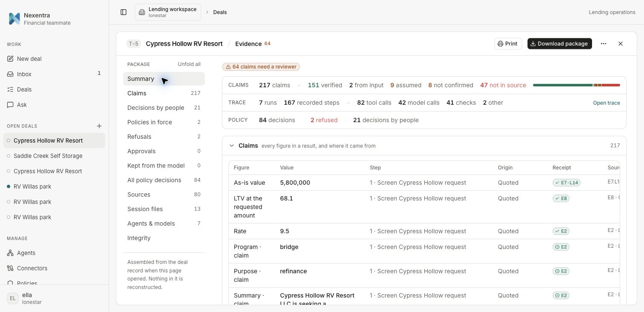644x312 pixels.
Task: Click E2 receipt badge in Rate row
Action: (561, 231)
